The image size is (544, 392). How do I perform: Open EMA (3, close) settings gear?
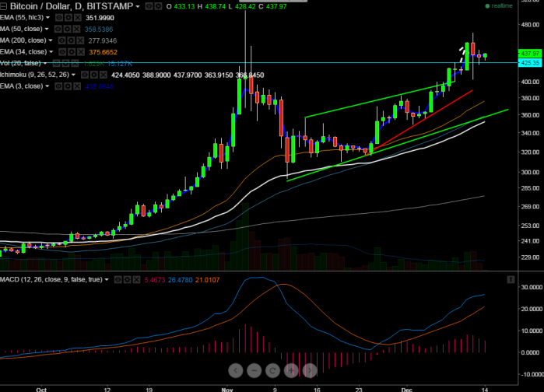[68, 86]
